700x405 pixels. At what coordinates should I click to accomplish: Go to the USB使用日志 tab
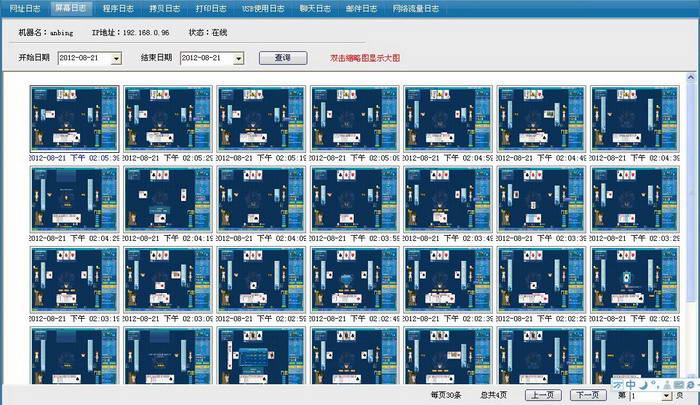[263, 8]
